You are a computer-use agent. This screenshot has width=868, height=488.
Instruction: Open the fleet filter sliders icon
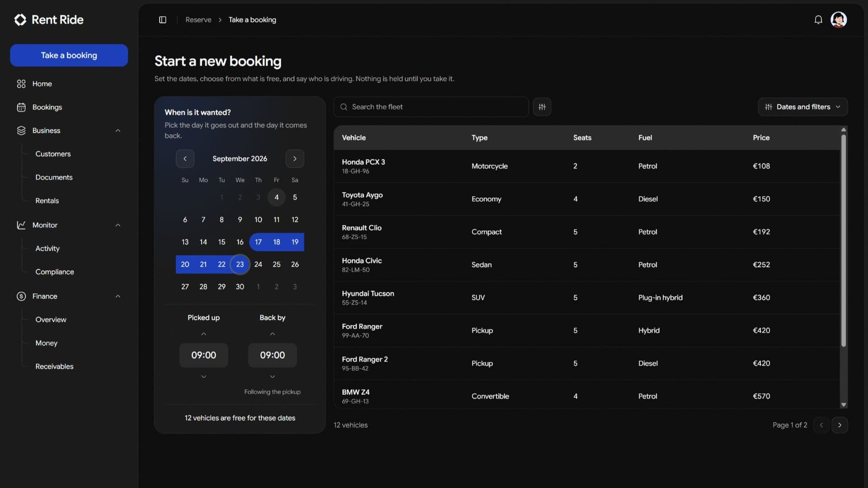(542, 107)
